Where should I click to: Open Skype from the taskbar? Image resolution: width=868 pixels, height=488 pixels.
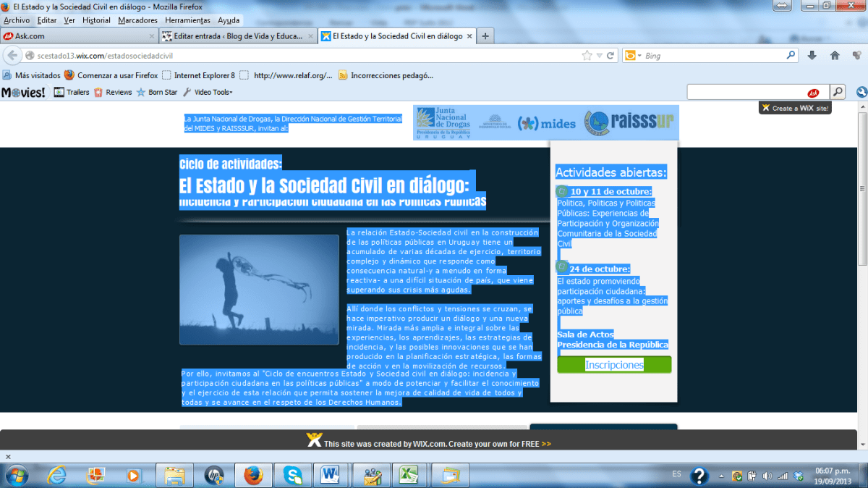tap(293, 475)
